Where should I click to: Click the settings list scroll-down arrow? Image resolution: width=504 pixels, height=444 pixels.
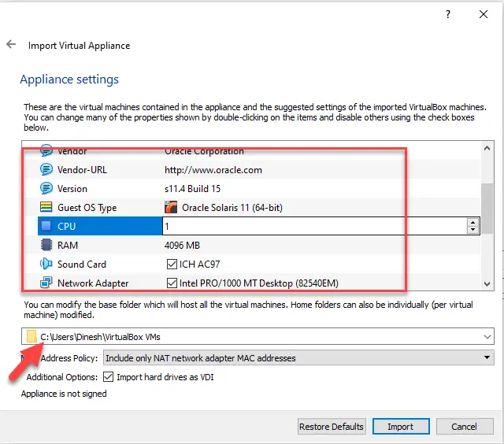click(487, 284)
